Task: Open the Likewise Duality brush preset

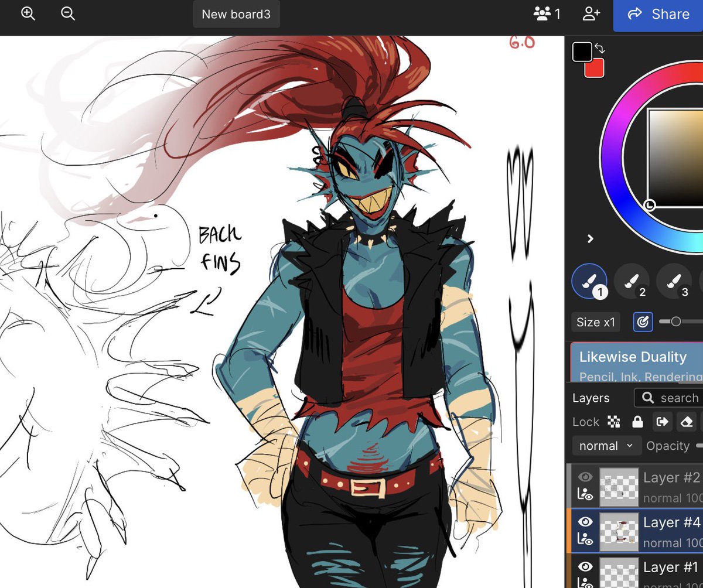Action: point(637,363)
